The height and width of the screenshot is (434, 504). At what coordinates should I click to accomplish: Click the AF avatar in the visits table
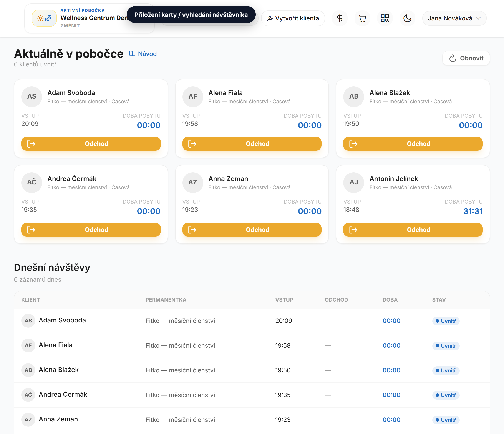point(28,345)
